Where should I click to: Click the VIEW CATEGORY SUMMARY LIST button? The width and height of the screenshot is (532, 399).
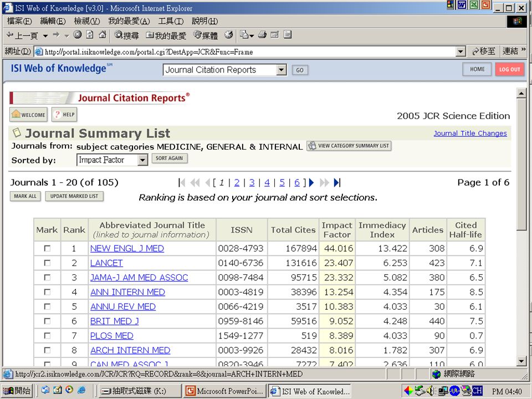click(x=349, y=146)
